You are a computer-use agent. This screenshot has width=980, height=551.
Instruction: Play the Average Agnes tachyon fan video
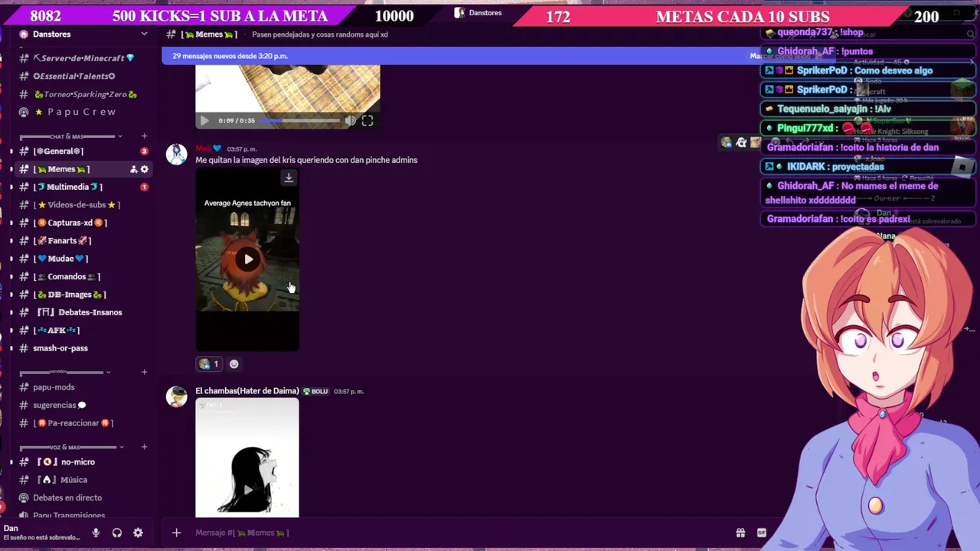click(248, 259)
